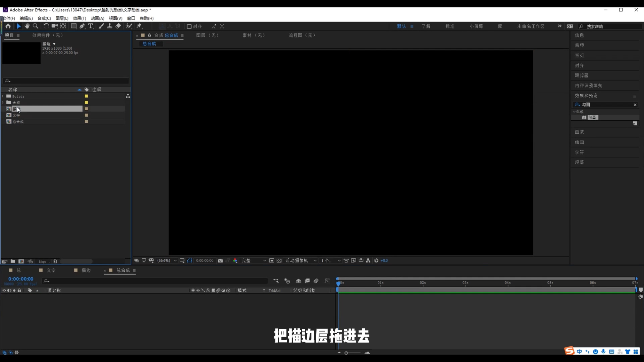Open the 勾画 effect in Effects panel
Screen dimensions: 644x362
(593, 117)
